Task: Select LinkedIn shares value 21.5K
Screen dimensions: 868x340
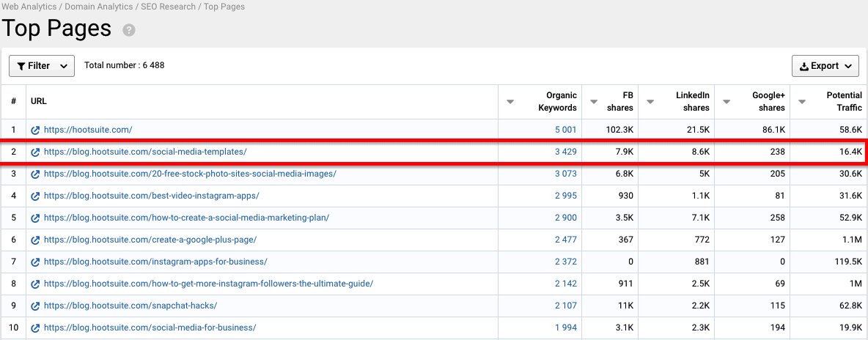Action: 698,130
